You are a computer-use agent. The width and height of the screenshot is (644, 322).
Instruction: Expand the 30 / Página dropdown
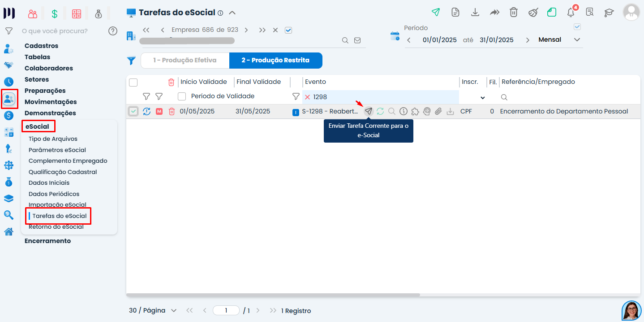[153, 310]
